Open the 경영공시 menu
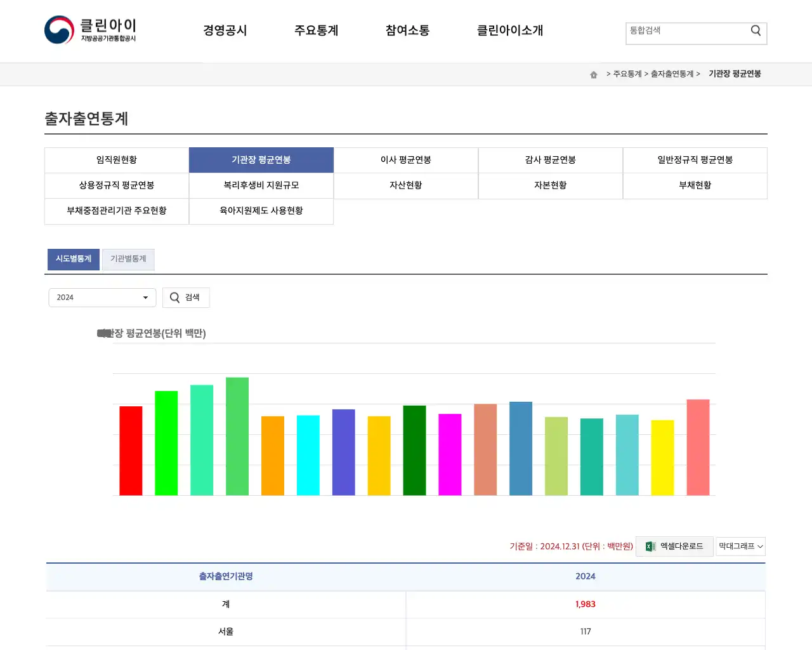The image size is (812, 650). pos(225,30)
